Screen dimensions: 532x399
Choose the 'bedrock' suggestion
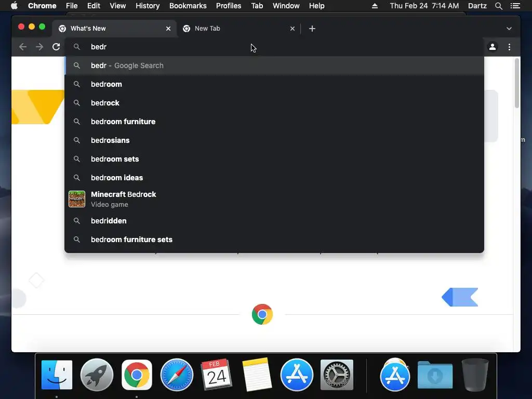pos(274,103)
